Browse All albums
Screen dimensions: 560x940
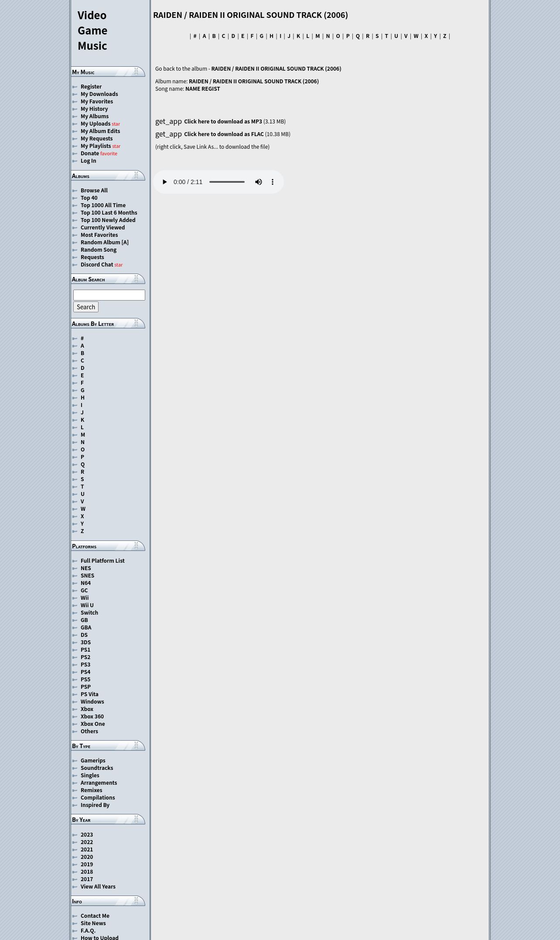pos(94,191)
